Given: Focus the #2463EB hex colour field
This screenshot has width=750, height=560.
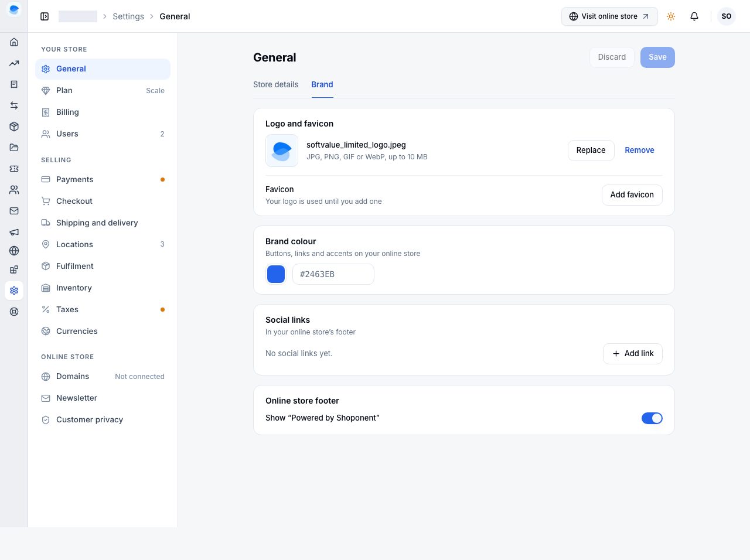Looking at the screenshot, I should (x=333, y=274).
